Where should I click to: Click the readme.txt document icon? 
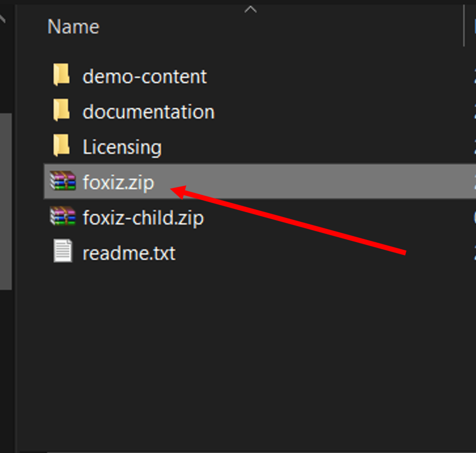pyautogui.click(x=63, y=251)
